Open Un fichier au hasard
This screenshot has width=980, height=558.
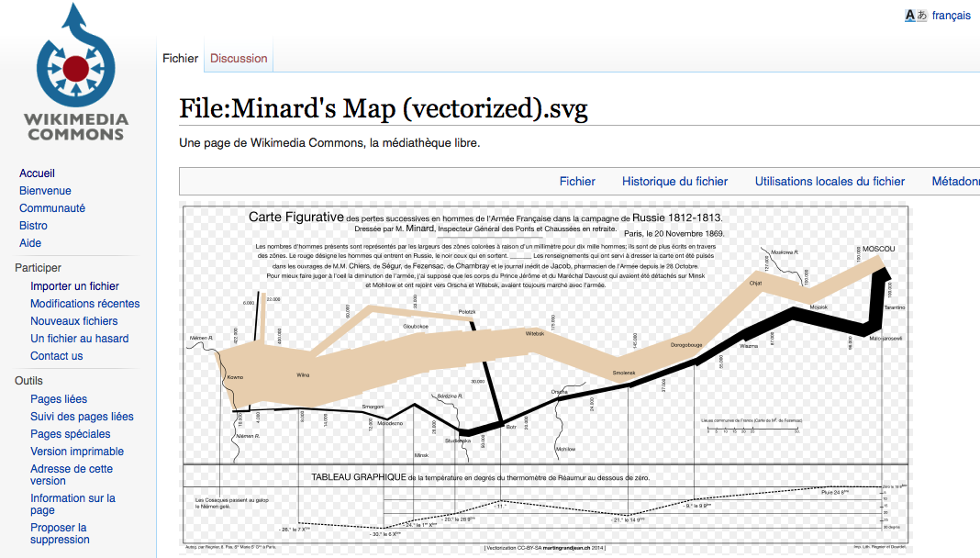76,338
